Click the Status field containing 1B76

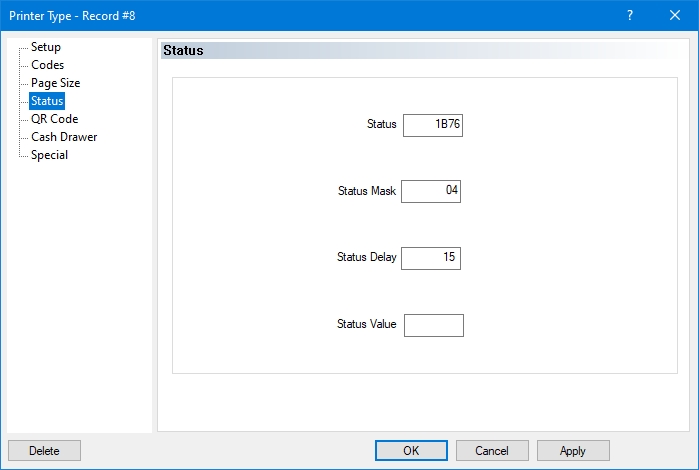point(432,125)
